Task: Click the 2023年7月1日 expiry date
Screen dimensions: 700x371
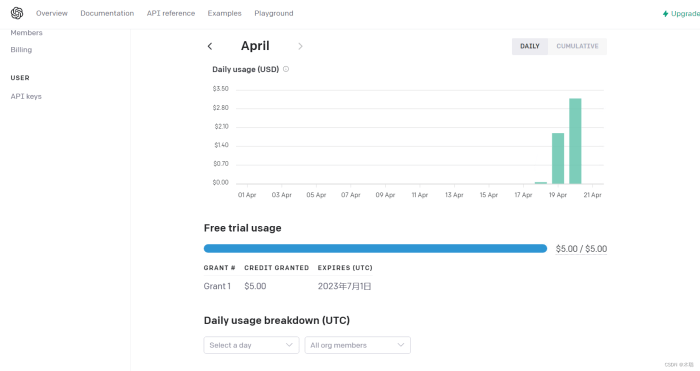Action: point(345,286)
